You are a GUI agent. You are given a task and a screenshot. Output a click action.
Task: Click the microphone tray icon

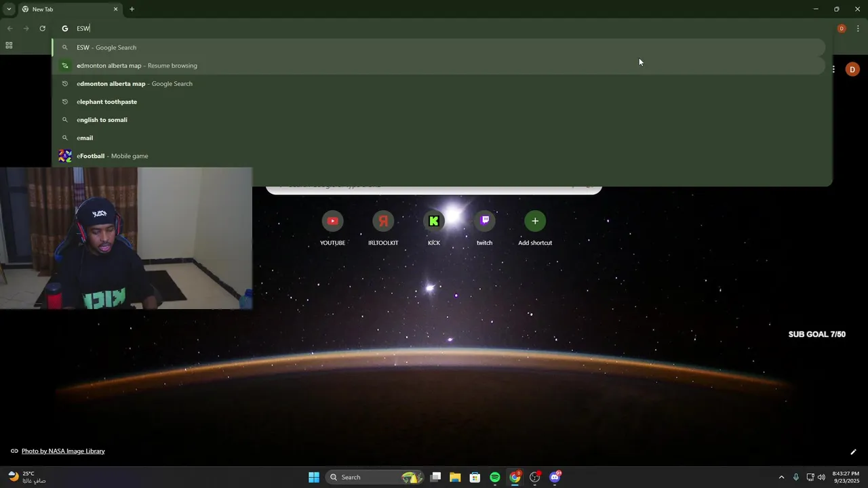(796, 477)
